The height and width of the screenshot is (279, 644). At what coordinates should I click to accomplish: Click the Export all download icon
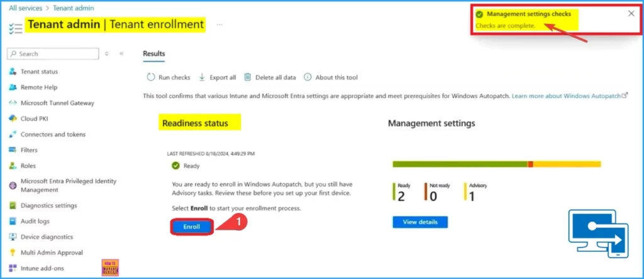click(202, 77)
